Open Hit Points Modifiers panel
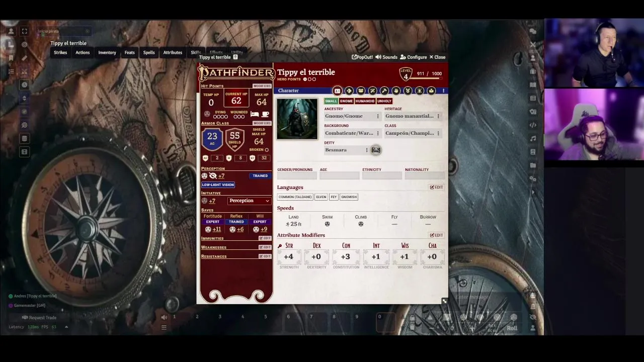 pyautogui.click(x=262, y=86)
